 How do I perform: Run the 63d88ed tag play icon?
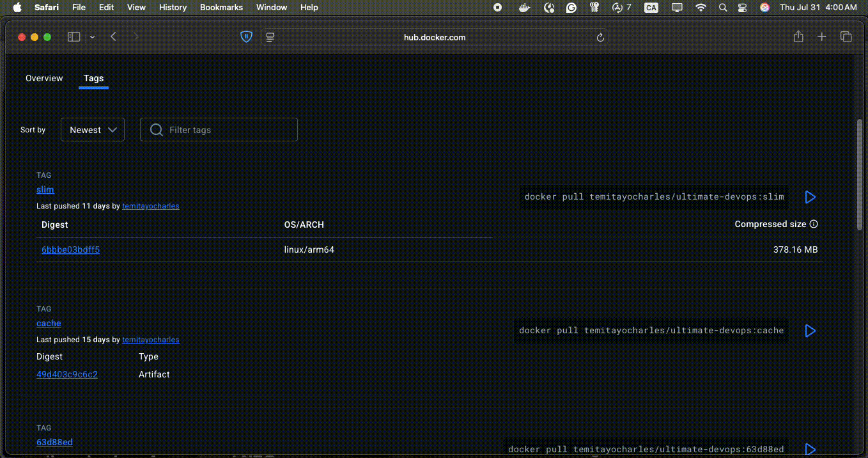(810, 450)
